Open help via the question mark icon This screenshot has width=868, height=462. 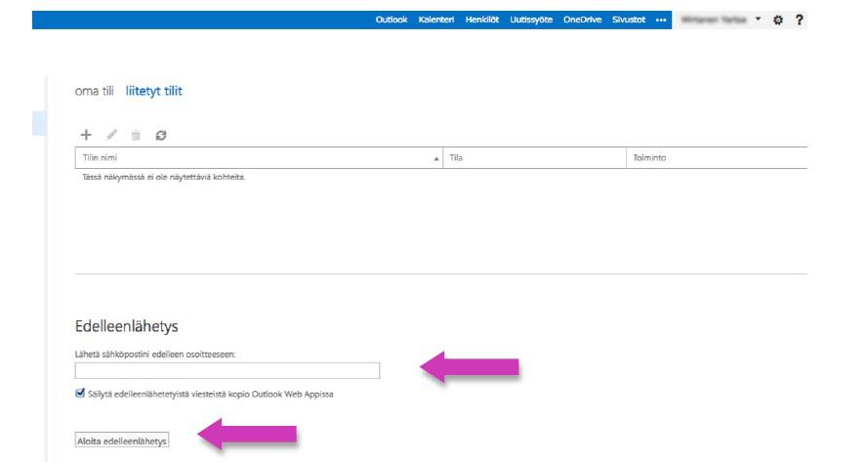800,20
